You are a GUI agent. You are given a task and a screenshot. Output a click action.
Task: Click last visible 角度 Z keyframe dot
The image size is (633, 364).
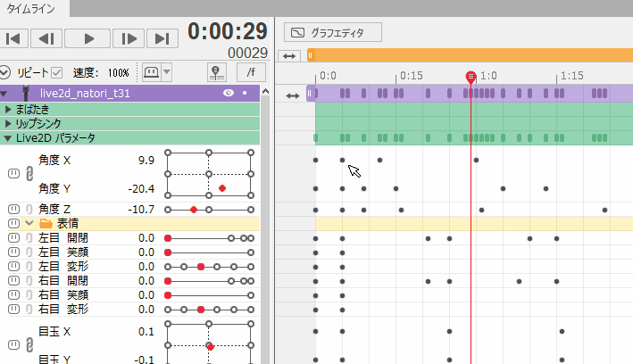click(x=604, y=210)
